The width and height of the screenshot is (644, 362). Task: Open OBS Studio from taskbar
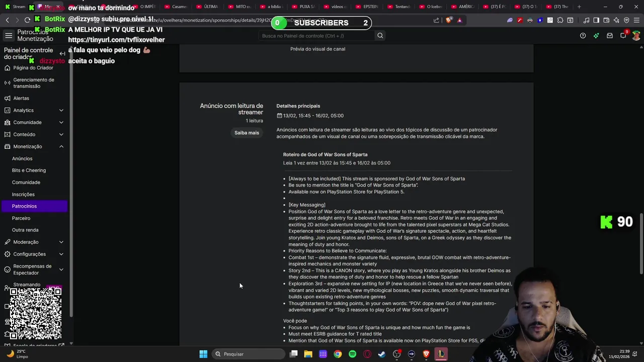point(397,354)
